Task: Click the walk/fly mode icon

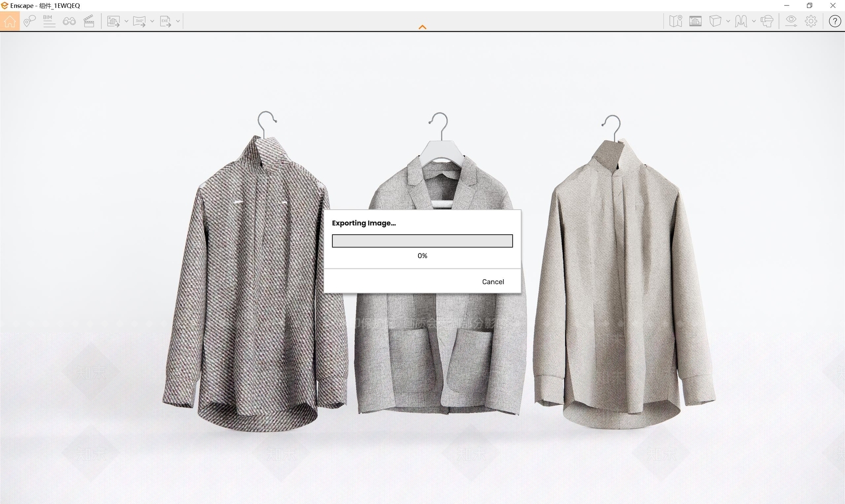Action: [741, 21]
